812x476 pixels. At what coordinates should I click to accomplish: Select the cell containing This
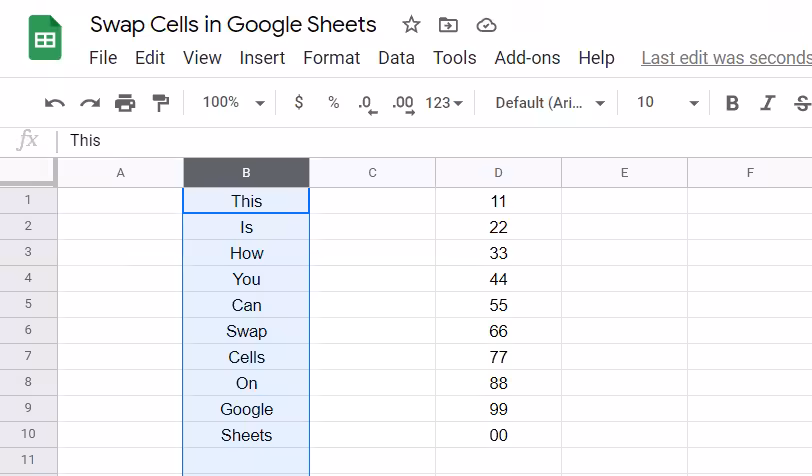coord(246,200)
